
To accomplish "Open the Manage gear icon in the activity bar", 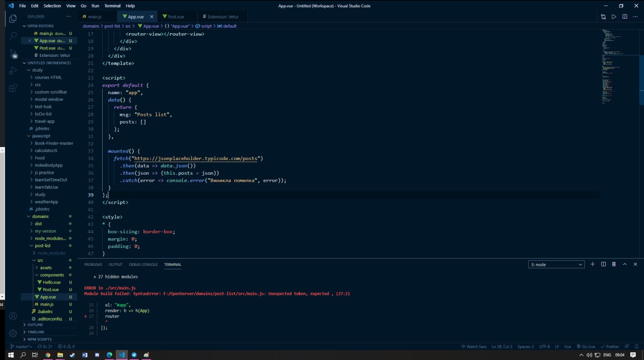I will click(x=13, y=333).
